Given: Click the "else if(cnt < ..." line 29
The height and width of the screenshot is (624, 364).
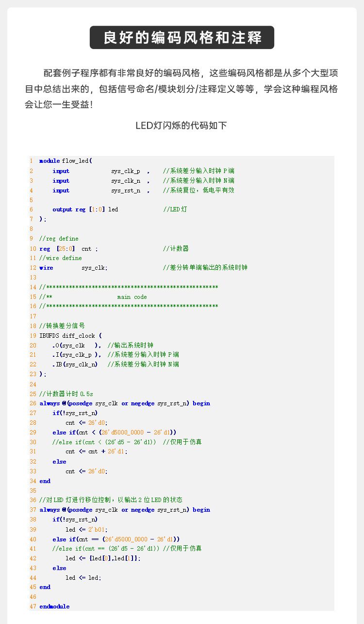Looking at the screenshot, I should [x=115, y=433].
